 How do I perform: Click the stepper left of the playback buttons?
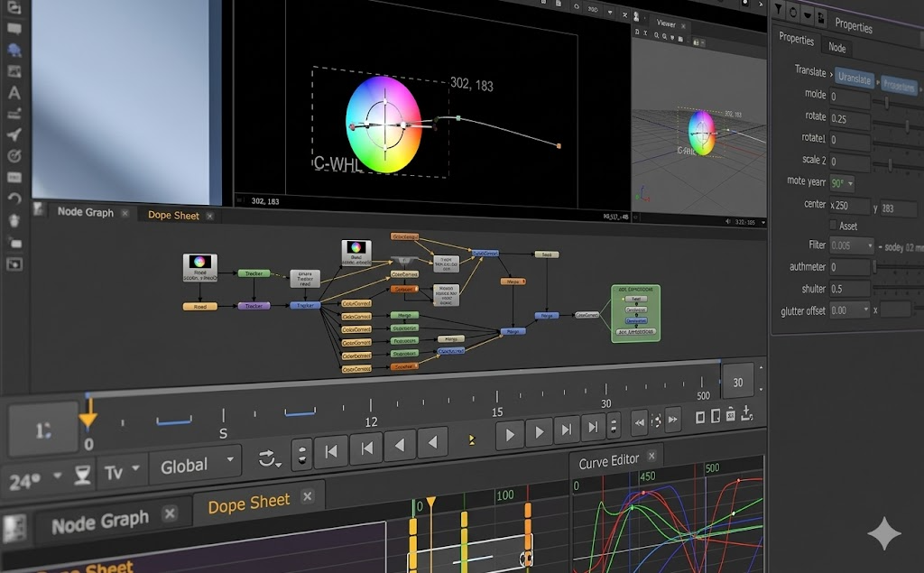[x=301, y=456]
